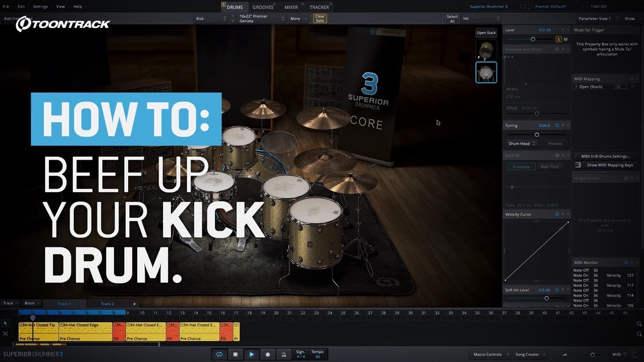Select the upper stacked instrument thumbnail
644x362 pixels.
coord(486,50)
